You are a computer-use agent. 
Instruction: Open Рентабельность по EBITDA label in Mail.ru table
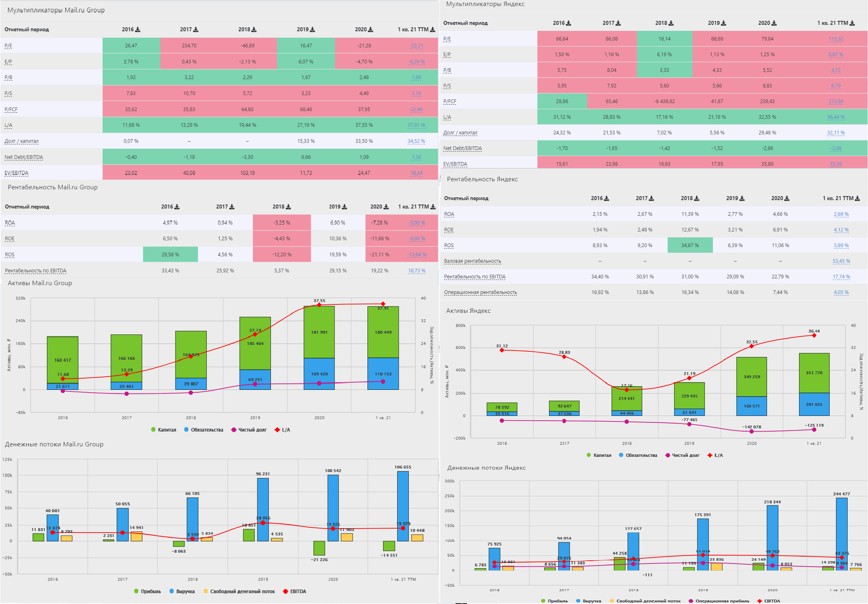point(36,271)
